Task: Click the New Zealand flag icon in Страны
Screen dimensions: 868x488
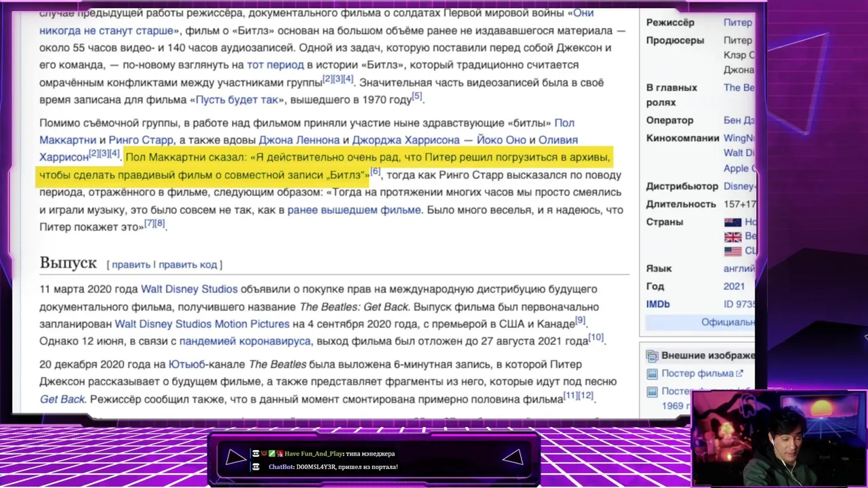Action: [x=732, y=222]
